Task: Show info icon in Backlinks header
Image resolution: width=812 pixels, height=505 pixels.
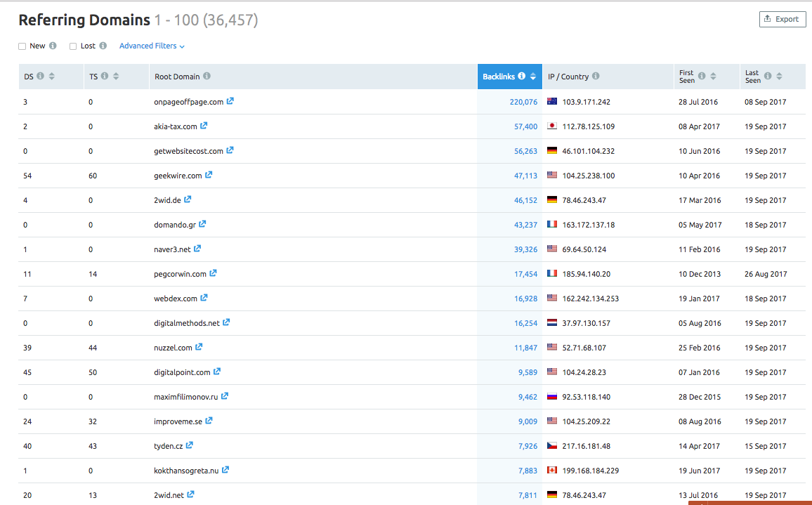Action: click(521, 76)
